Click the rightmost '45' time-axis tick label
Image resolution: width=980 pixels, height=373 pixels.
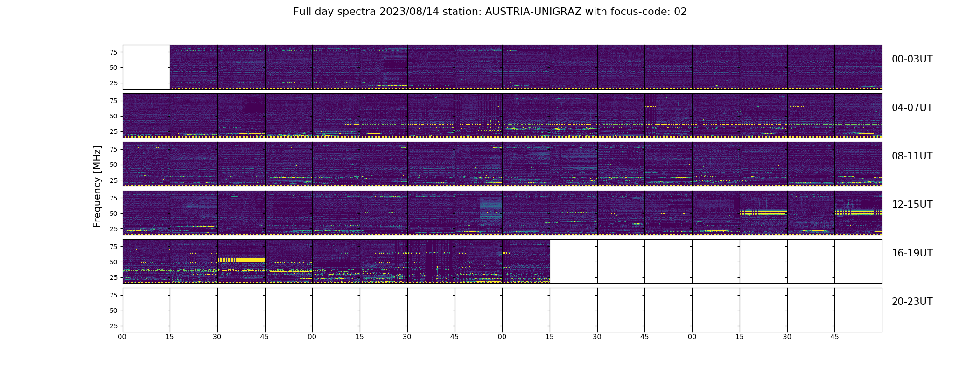(834, 337)
